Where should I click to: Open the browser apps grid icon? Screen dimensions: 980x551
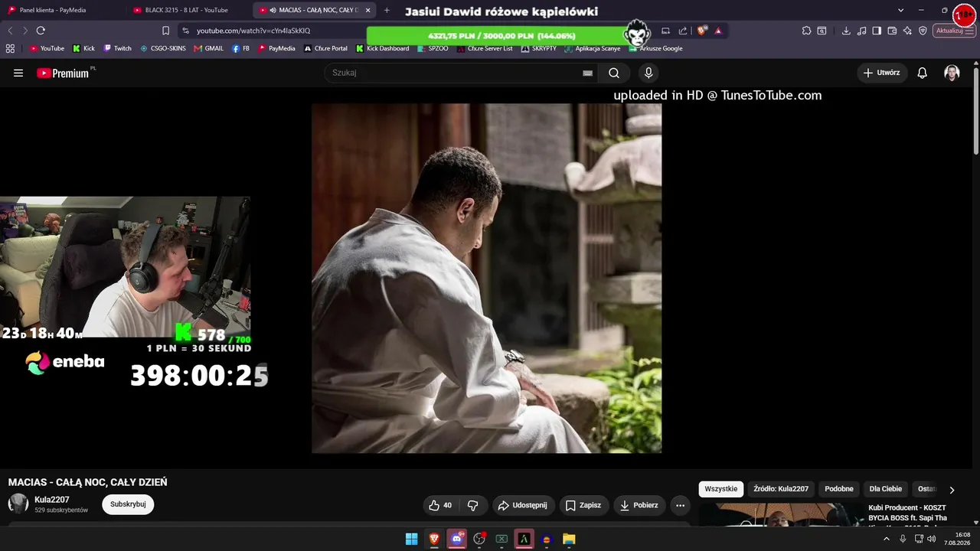pos(10,48)
